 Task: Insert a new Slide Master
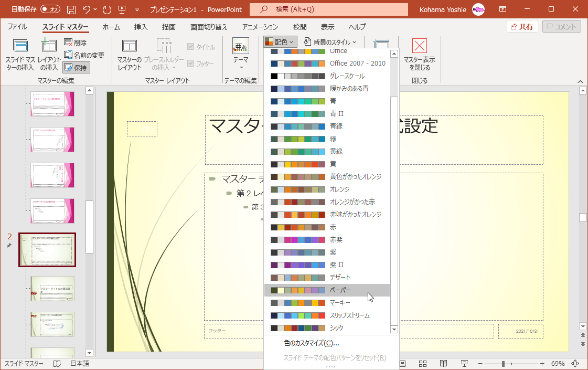pyautogui.click(x=20, y=55)
